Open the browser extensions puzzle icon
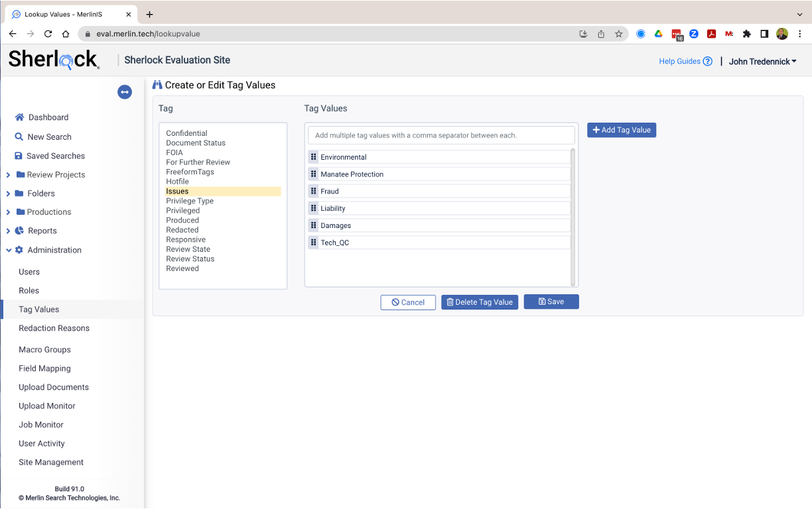The width and height of the screenshot is (812, 509). coord(746,34)
